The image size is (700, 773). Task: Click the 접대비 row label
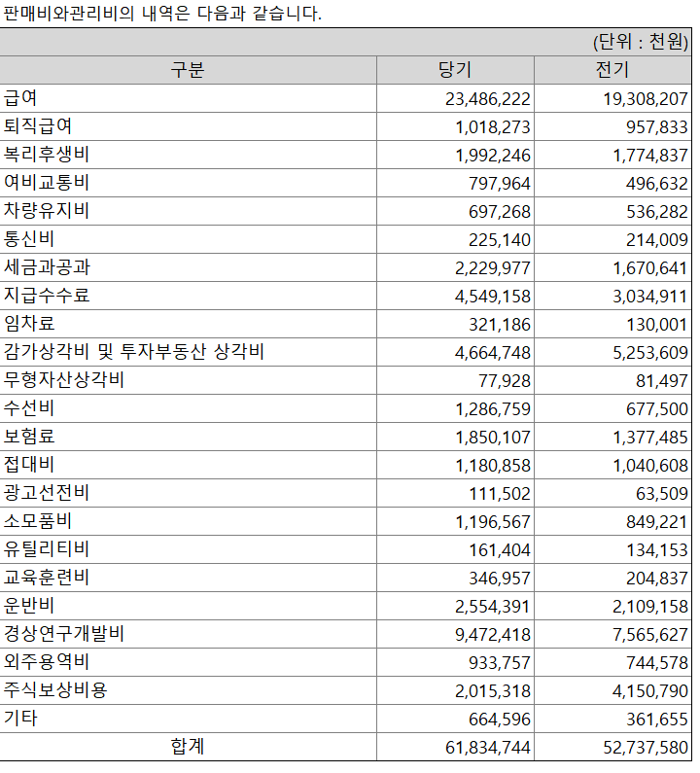(x=29, y=464)
